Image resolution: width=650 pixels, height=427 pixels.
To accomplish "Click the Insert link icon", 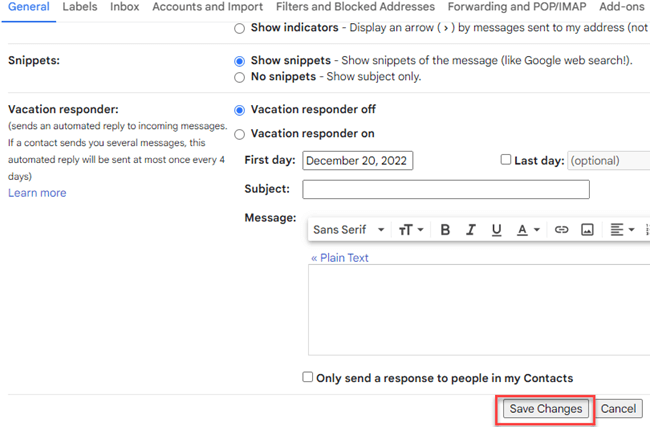I will (561, 230).
